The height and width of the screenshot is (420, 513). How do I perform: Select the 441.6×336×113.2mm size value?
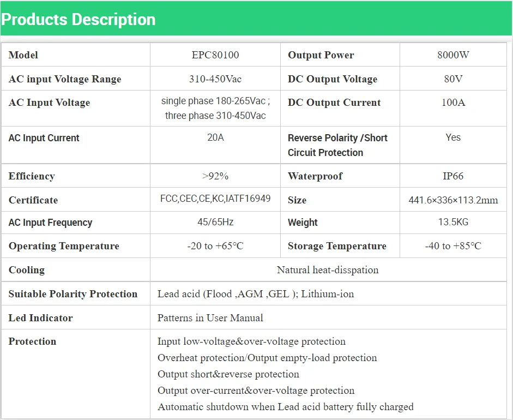click(x=453, y=200)
